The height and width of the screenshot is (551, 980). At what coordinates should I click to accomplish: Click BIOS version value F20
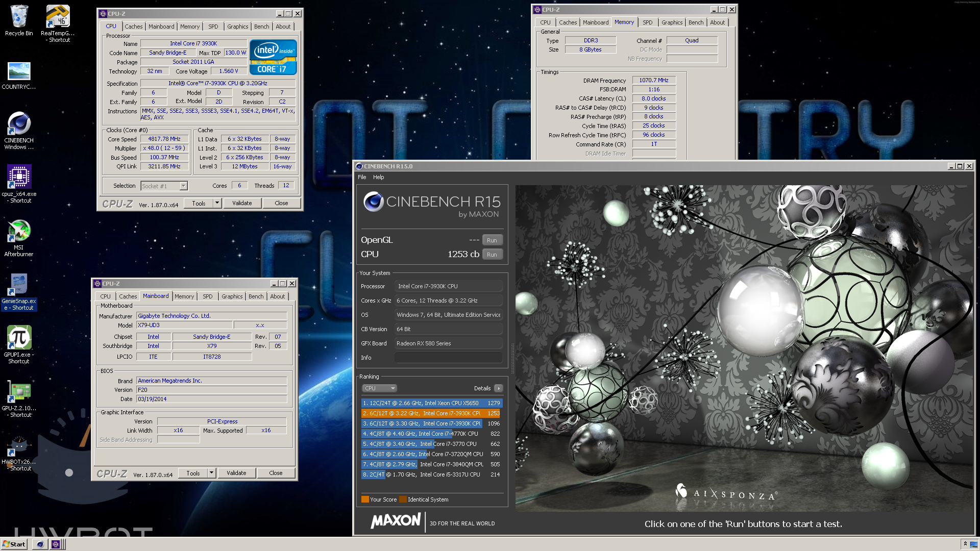click(x=211, y=390)
